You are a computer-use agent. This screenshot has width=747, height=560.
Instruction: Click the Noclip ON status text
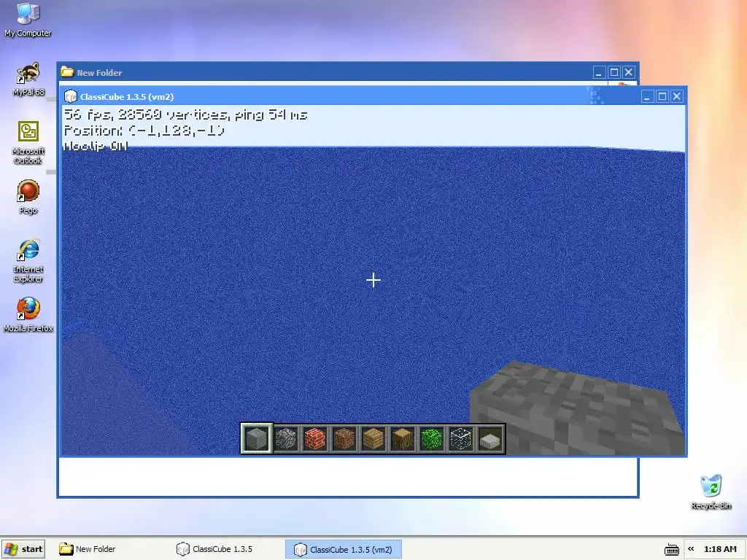pos(96,146)
